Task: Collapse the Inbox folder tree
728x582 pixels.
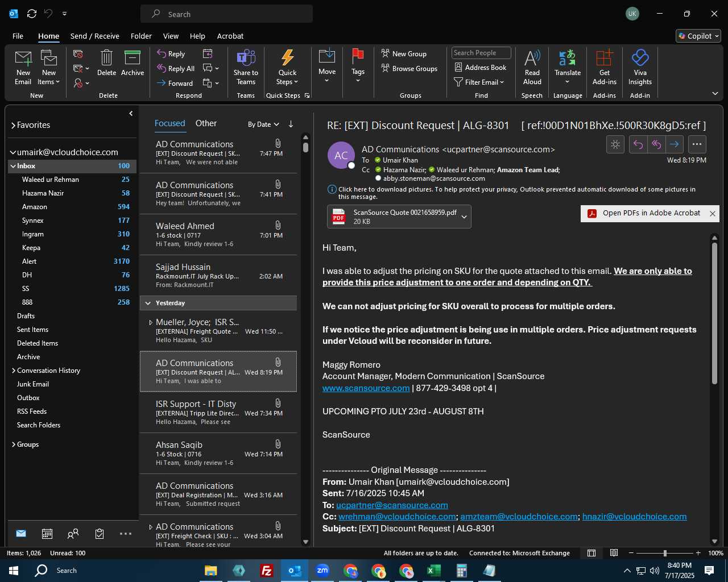Action: click(13, 166)
